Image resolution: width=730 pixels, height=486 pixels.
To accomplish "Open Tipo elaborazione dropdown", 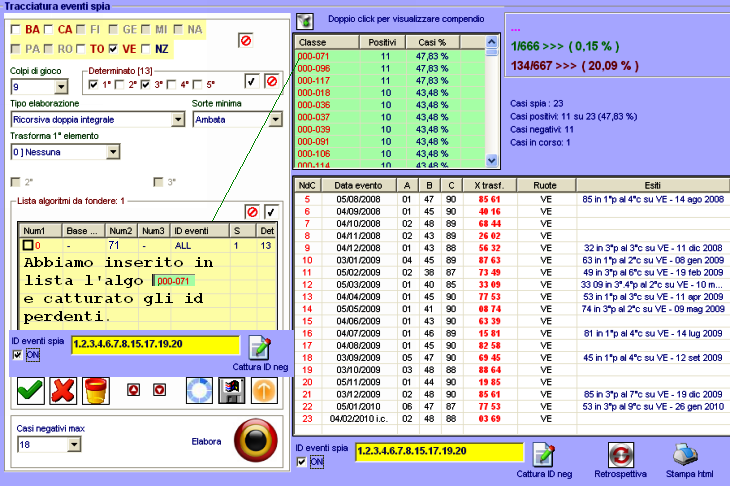I will (178, 120).
